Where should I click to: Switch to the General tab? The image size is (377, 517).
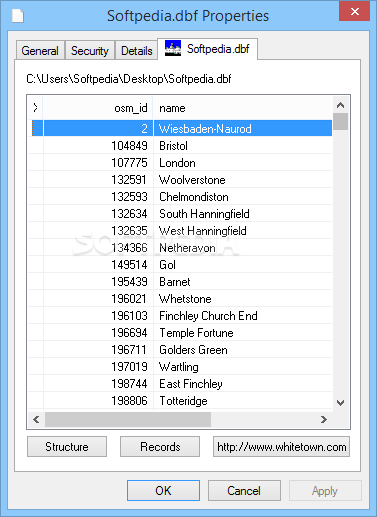coord(40,51)
